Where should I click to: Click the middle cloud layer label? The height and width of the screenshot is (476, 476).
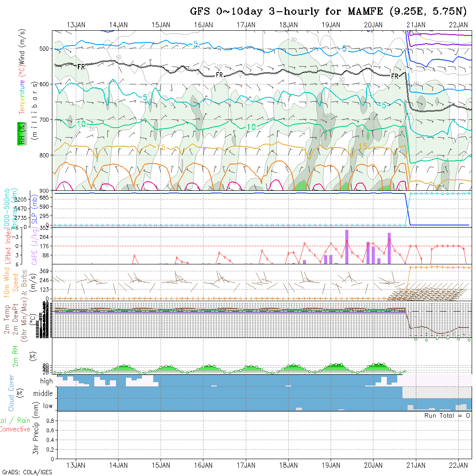(x=43, y=393)
